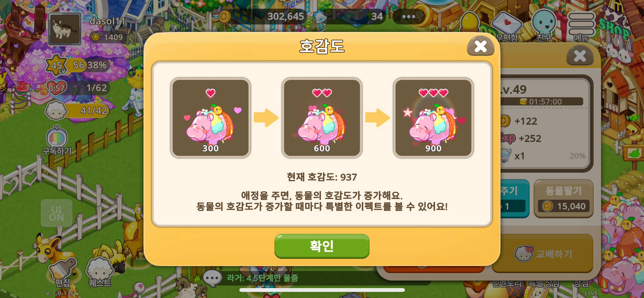The image size is (644, 298).
Task: Toggle the UI ON button
Action: pyautogui.click(x=56, y=213)
